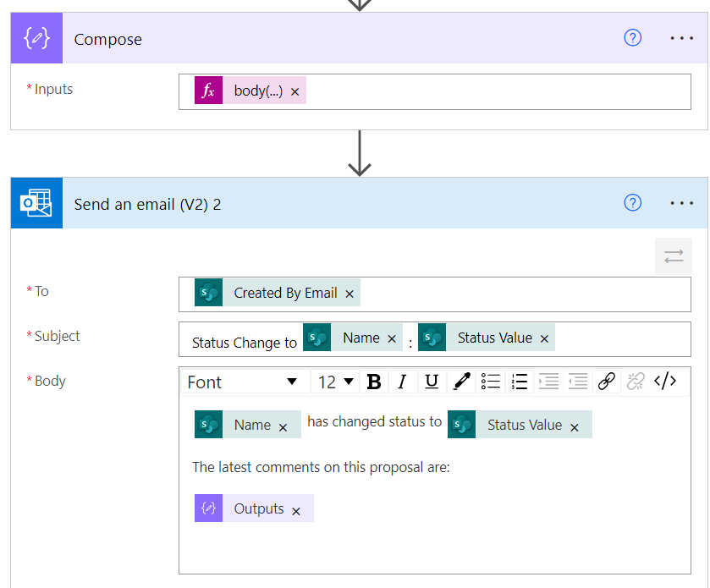Open help for the Compose action

[x=632, y=38]
